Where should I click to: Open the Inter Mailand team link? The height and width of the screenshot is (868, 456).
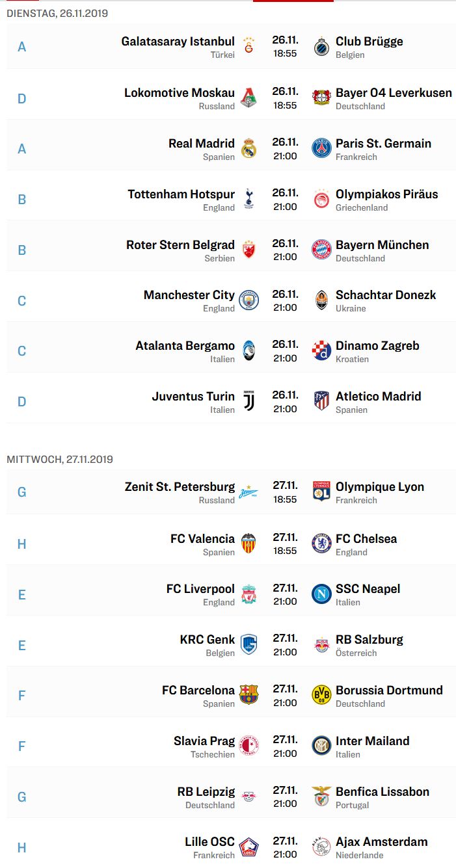[373, 741]
